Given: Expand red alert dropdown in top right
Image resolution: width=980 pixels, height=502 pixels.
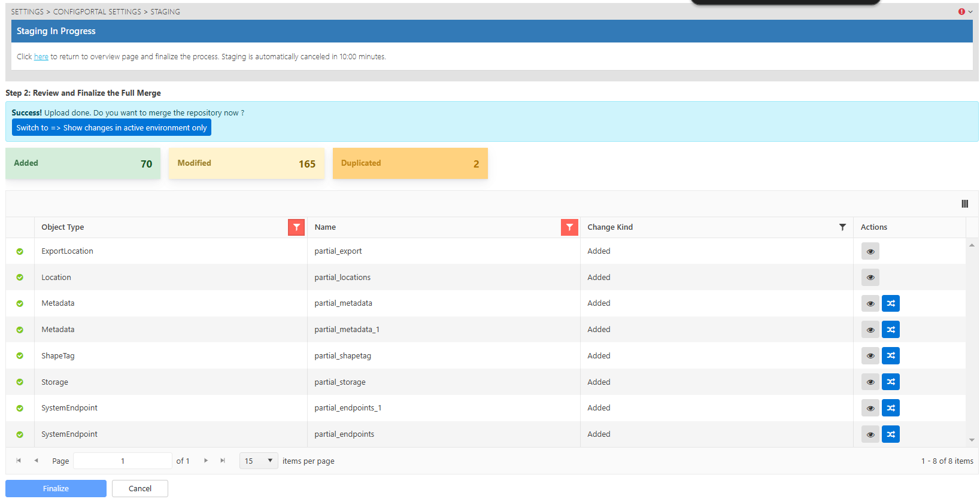Looking at the screenshot, I should tap(965, 12).
